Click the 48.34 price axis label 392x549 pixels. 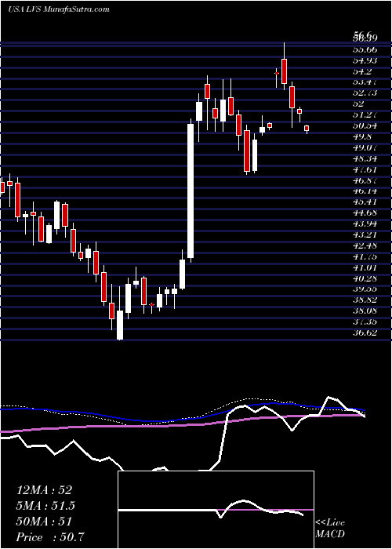pyautogui.click(x=365, y=158)
